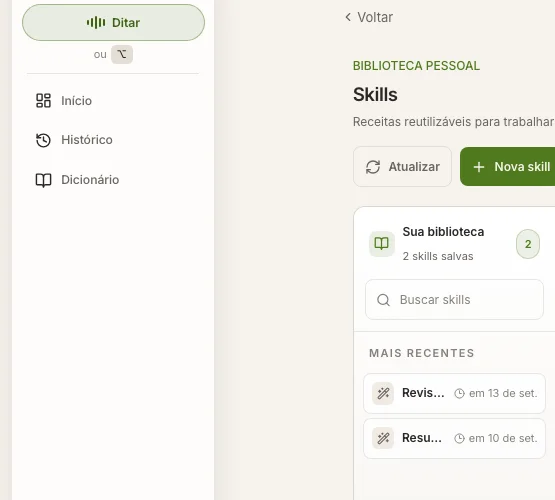The width and height of the screenshot is (555, 500).
Task: Click the clock icon beside 13 de set.
Action: point(459,393)
